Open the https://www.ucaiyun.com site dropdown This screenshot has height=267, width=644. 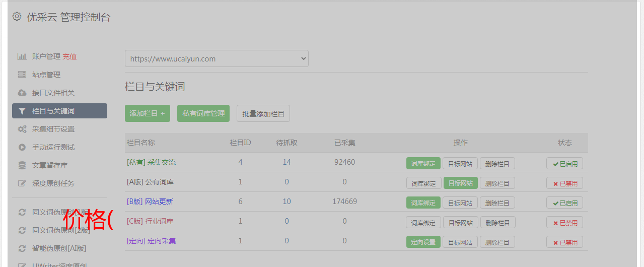[217, 58]
